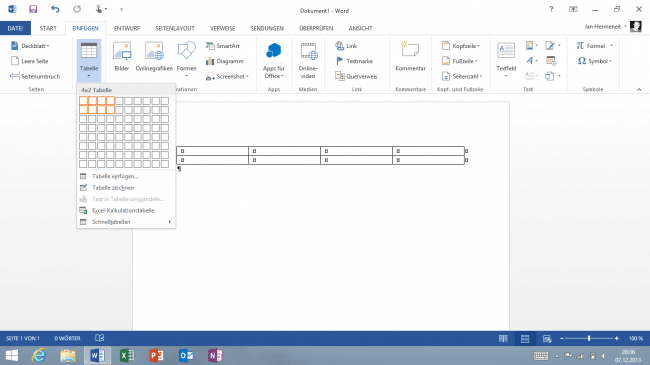This screenshot has width=650, height=365.
Task: Click zoom out minus button
Action: pyautogui.click(x=562, y=338)
